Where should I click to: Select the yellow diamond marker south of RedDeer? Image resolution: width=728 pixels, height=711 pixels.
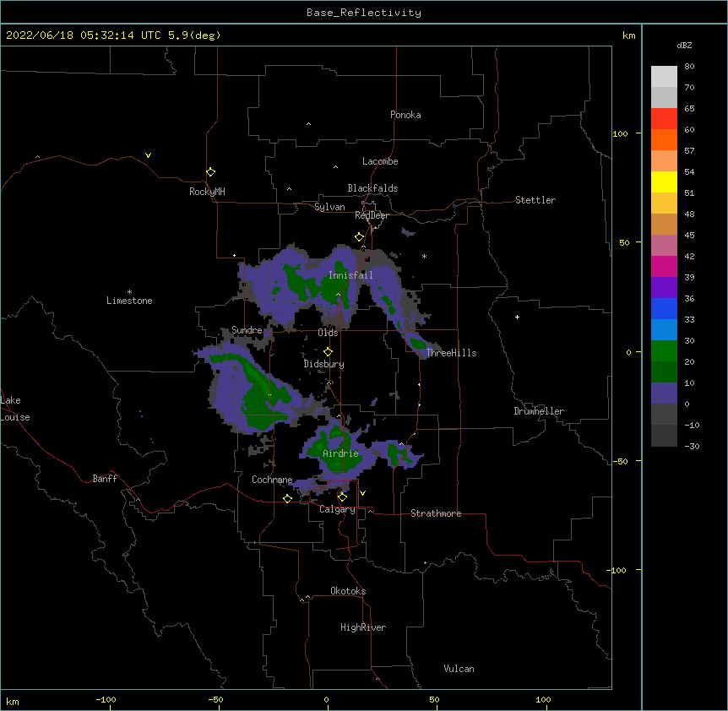(x=359, y=237)
